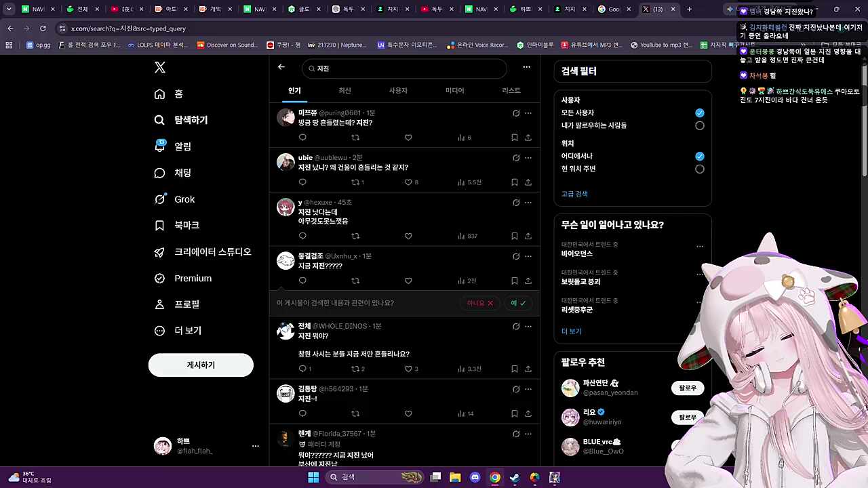Switch to the 사용자 tab

pyautogui.click(x=398, y=91)
